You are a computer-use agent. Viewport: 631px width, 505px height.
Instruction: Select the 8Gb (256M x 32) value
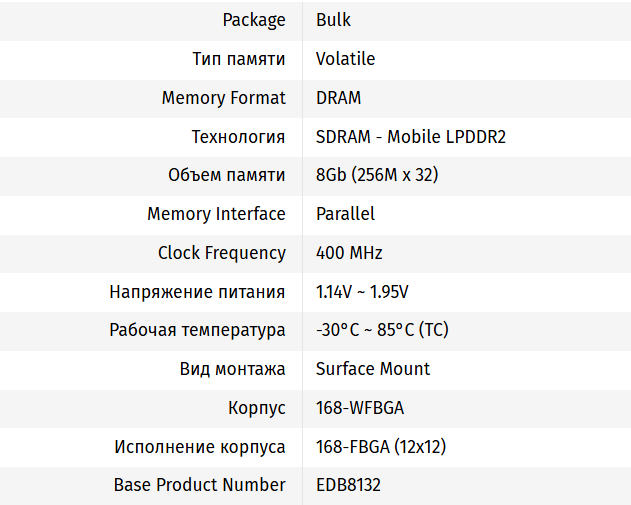pos(376,175)
